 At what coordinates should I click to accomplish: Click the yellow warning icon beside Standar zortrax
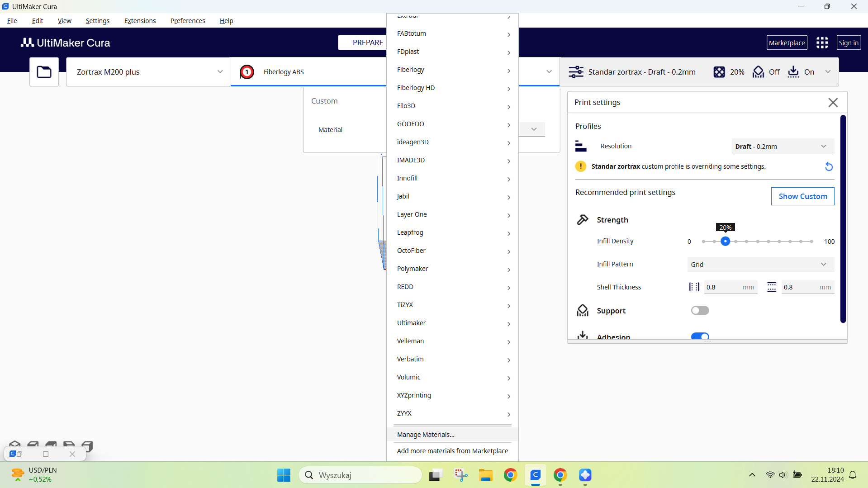pyautogui.click(x=581, y=166)
